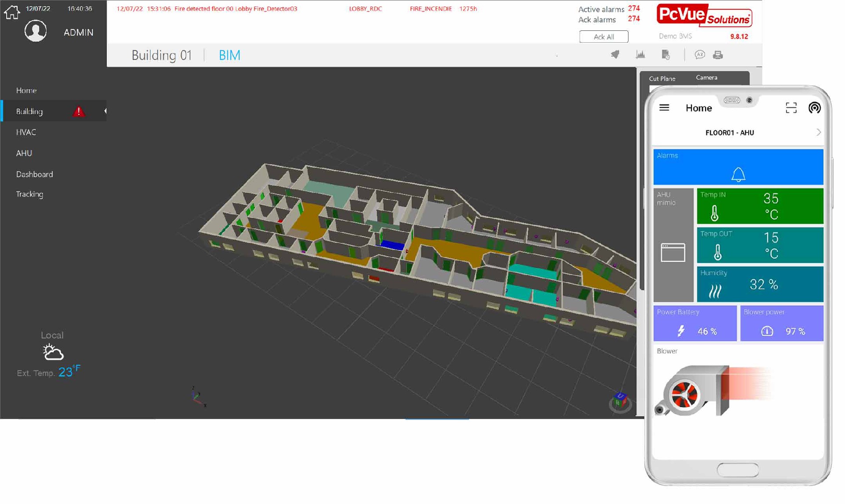Click the PcVue Solutions logo
Screen dimensions: 845x504
click(x=704, y=15)
